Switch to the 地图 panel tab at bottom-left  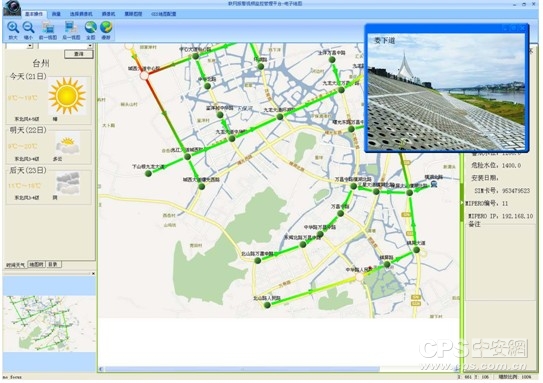point(36,264)
